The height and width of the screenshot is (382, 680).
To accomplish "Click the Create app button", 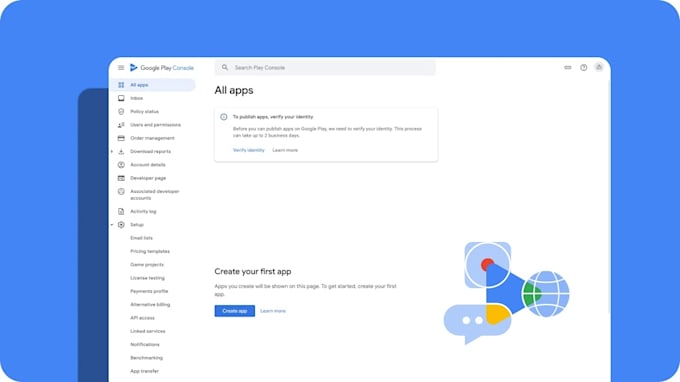I will click(235, 311).
